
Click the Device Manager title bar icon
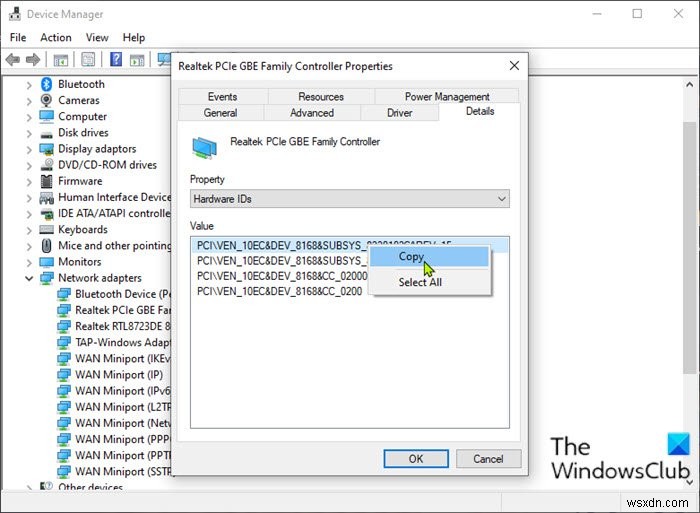point(15,14)
